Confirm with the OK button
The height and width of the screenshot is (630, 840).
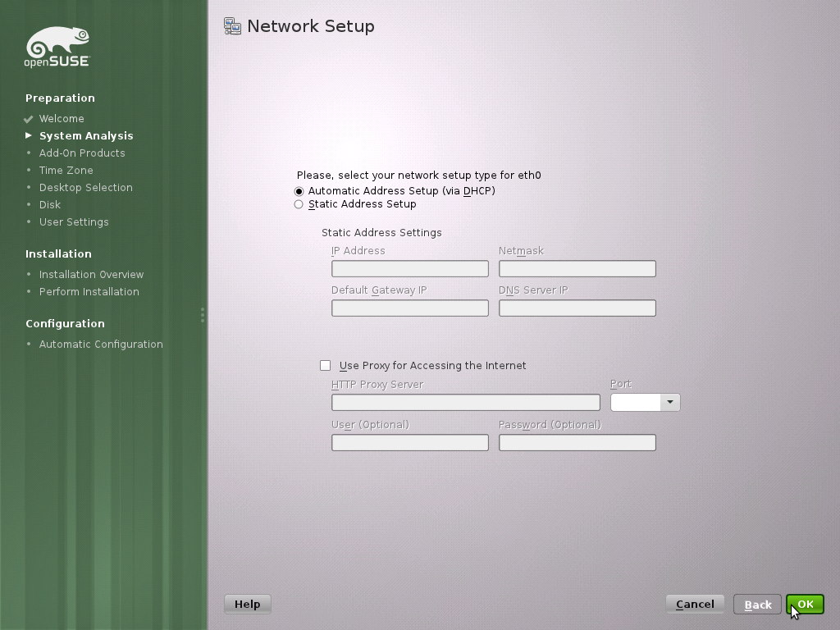806,605
